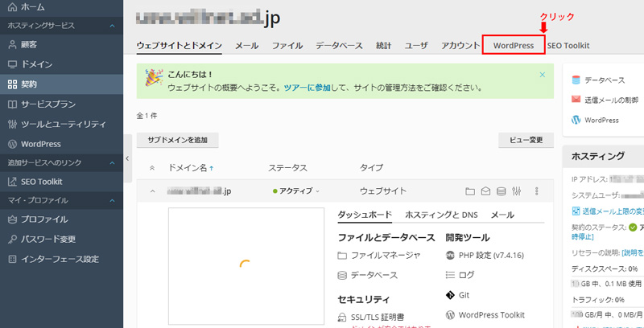Open 顧客 in the sidebar
Image resolution: width=644 pixels, height=328 pixels.
(62, 45)
